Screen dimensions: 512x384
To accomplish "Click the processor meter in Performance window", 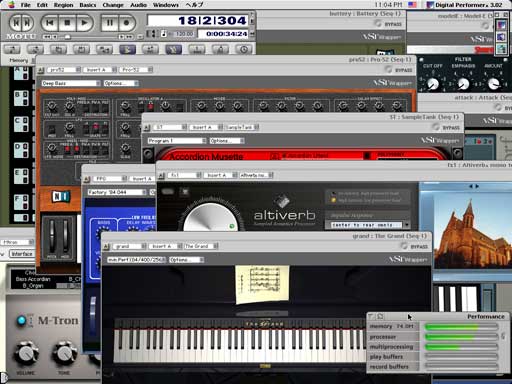I will 462,337.
